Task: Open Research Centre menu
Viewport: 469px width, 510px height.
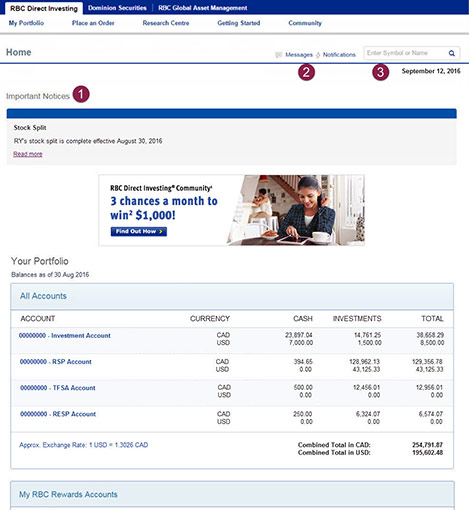Action: pyautogui.click(x=166, y=23)
